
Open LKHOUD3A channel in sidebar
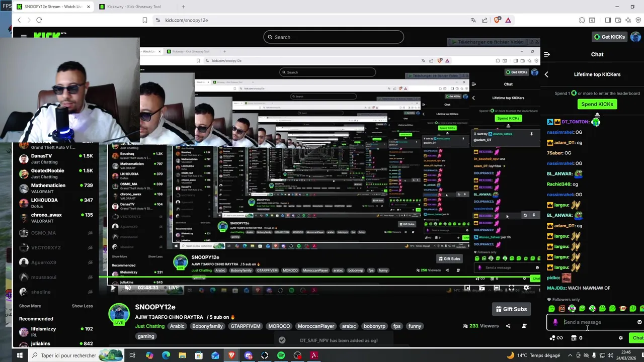tap(55, 203)
